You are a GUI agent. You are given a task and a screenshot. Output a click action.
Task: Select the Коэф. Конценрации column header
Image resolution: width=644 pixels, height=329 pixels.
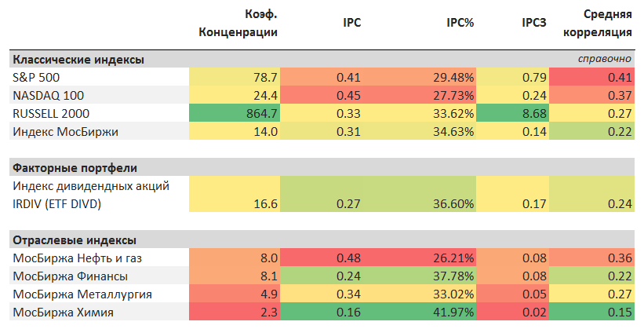click(239, 24)
